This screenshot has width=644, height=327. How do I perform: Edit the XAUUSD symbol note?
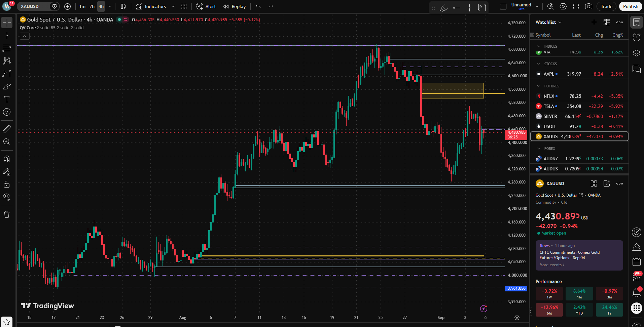[x=607, y=183]
